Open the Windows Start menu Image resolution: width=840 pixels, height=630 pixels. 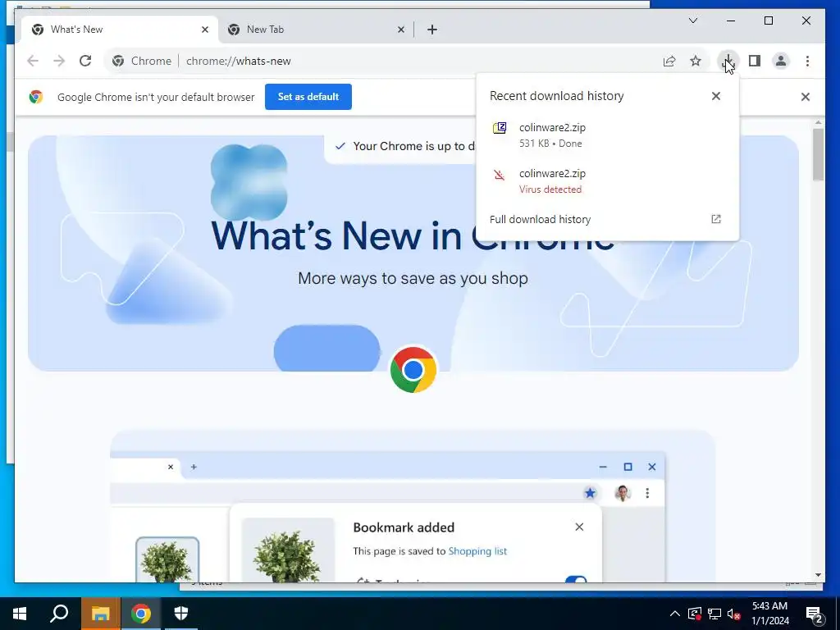coord(20,614)
